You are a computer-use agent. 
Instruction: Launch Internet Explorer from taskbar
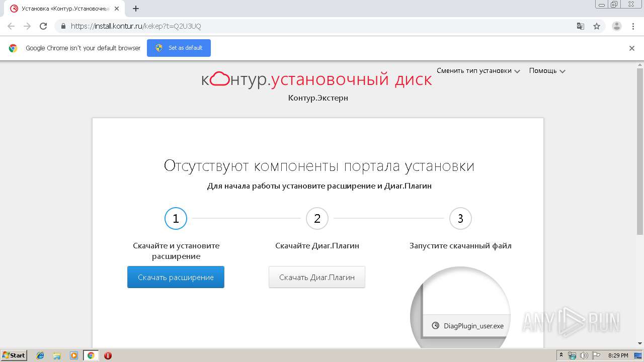pyautogui.click(x=40, y=355)
